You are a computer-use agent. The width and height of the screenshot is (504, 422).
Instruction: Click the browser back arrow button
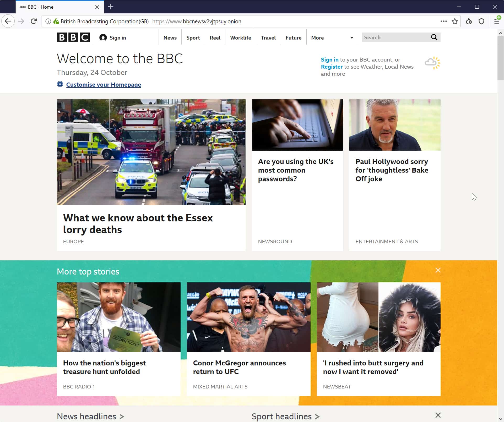pyautogui.click(x=8, y=21)
